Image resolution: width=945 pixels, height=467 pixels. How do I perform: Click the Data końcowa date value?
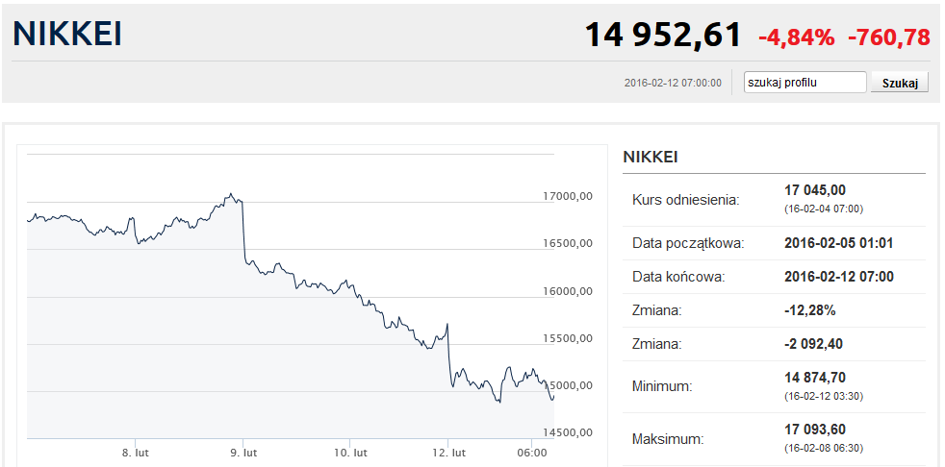(x=840, y=277)
